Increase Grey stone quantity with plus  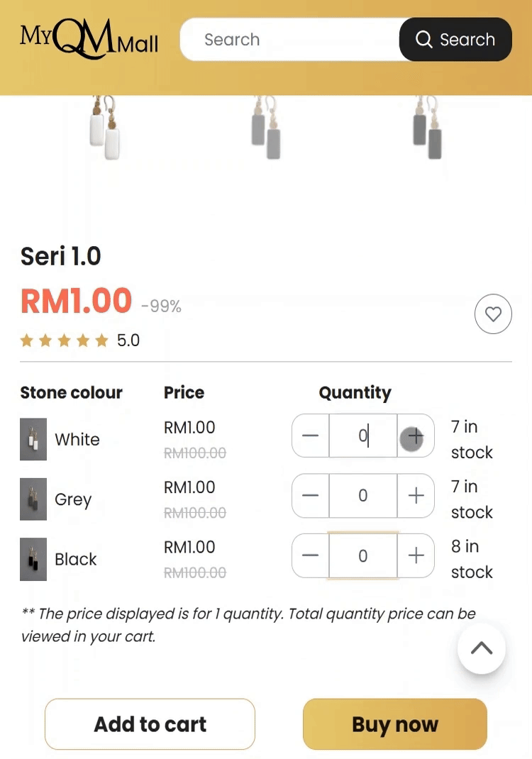[x=416, y=496]
